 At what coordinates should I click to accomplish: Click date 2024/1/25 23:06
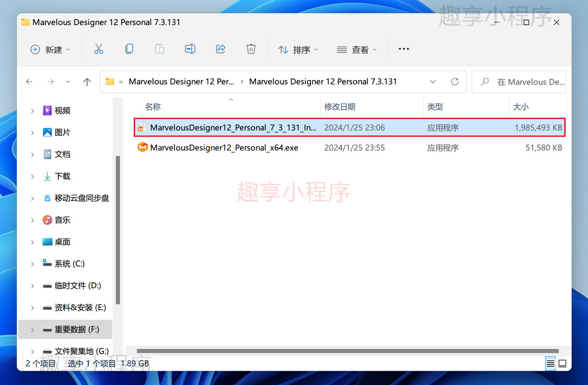point(354,128)
